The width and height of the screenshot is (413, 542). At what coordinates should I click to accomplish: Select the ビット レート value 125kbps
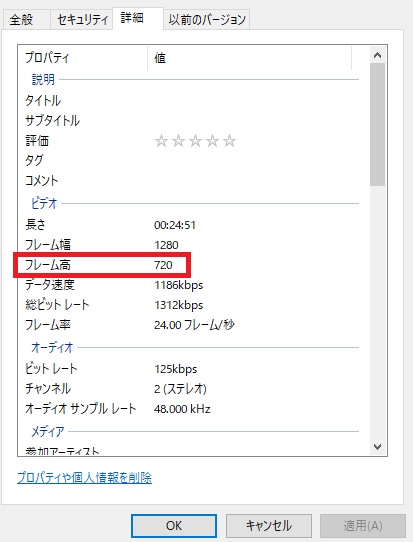176,369
